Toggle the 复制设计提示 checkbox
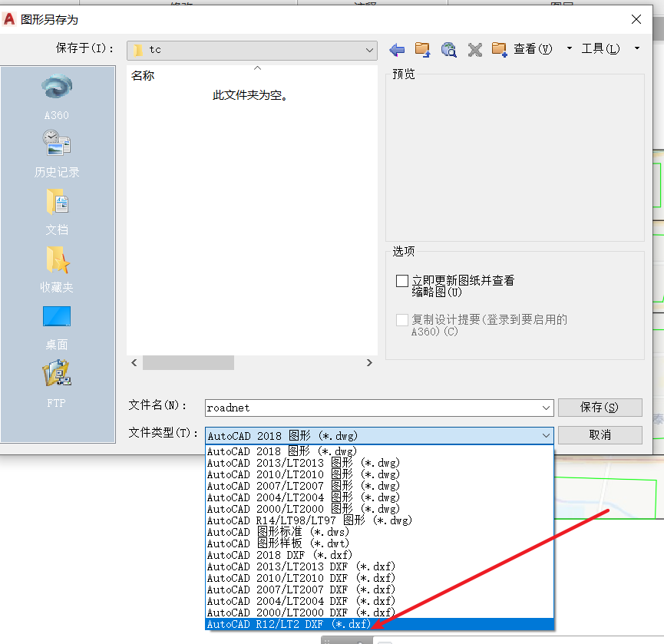The width and height of the screenshot is (664, 644). (x=402, y=321)
